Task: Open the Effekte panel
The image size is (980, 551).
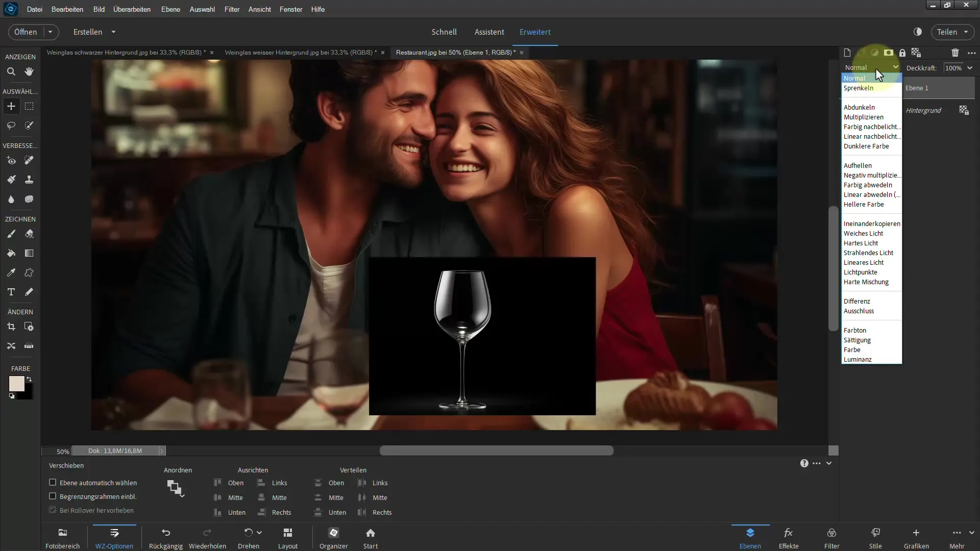Action: click(x=789, y=538)
